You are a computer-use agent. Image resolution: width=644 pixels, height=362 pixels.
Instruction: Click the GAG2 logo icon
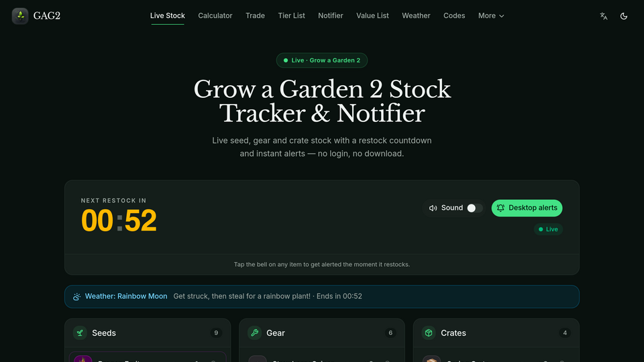click(x=20, y=16)
